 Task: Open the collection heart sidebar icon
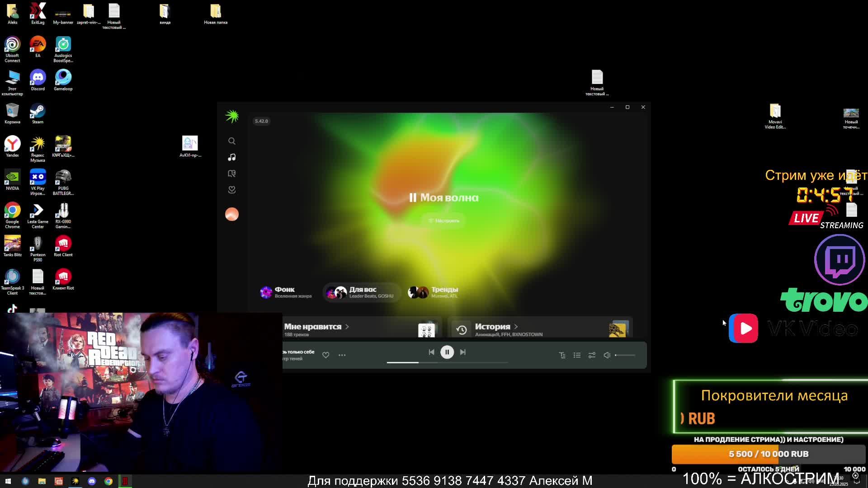(231, 190)
